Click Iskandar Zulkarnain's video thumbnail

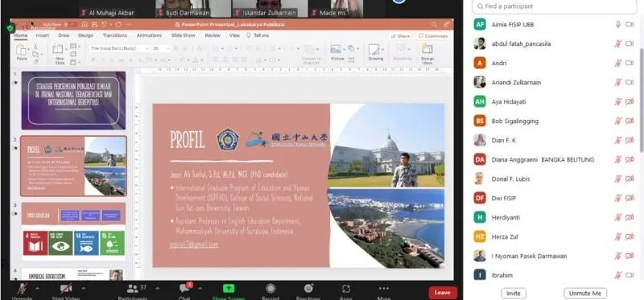coord(270,9)
